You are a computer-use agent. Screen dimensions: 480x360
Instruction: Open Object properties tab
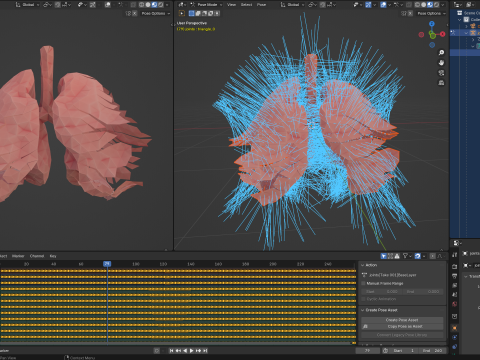454,328
